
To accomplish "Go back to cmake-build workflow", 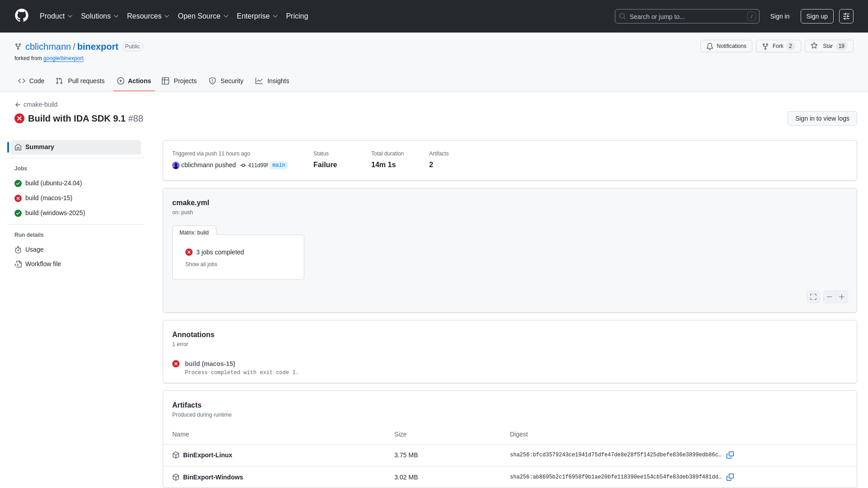I will pyautogui.click(x=36, y=104).
